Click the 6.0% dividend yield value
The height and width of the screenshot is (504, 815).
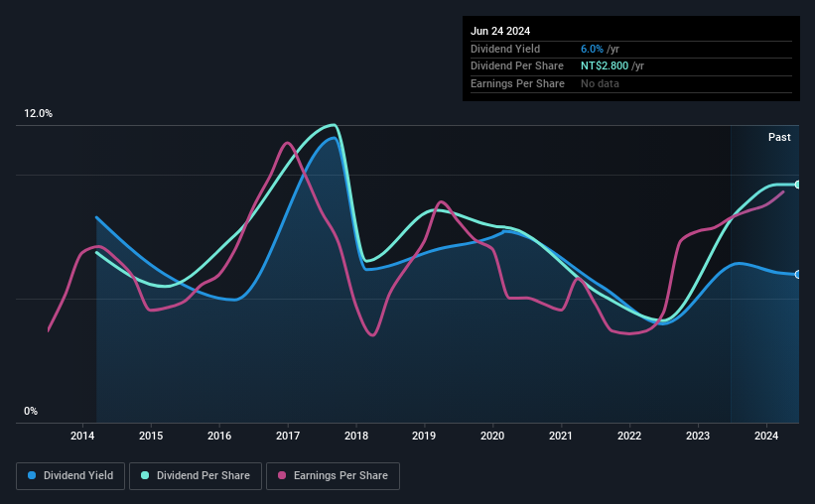592,49
